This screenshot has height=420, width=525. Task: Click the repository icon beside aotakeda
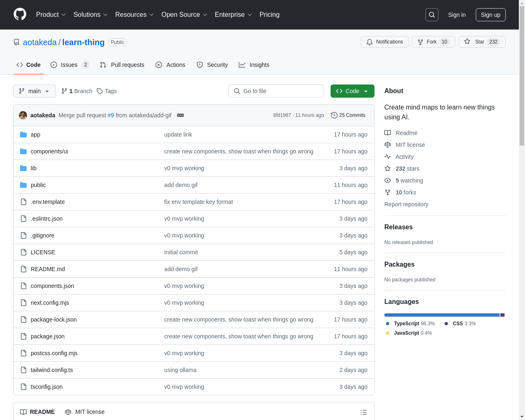pyautogui.click(x=16, y=42)
